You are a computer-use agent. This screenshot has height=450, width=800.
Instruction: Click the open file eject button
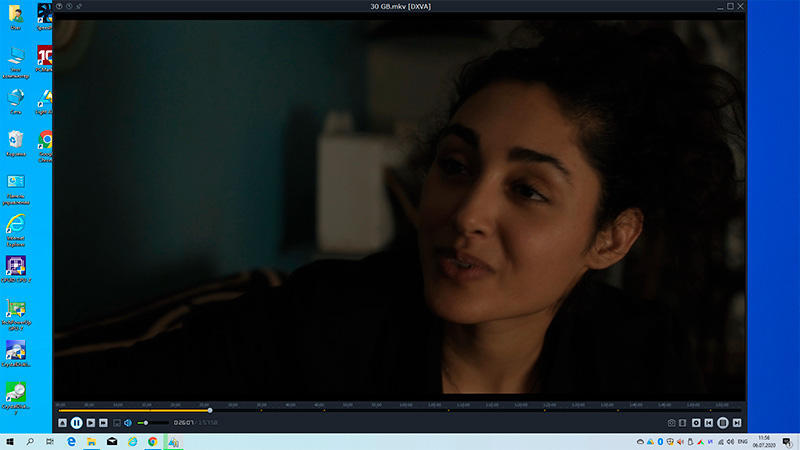62,423
